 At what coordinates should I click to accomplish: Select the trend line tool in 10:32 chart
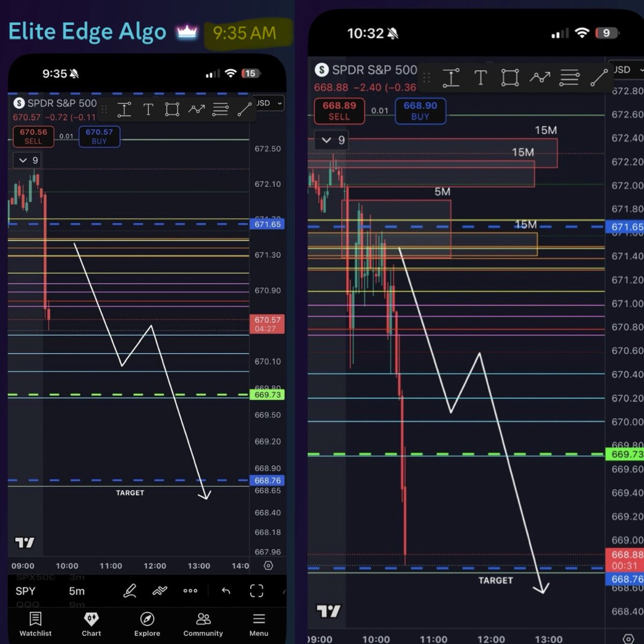pos(599,78)
